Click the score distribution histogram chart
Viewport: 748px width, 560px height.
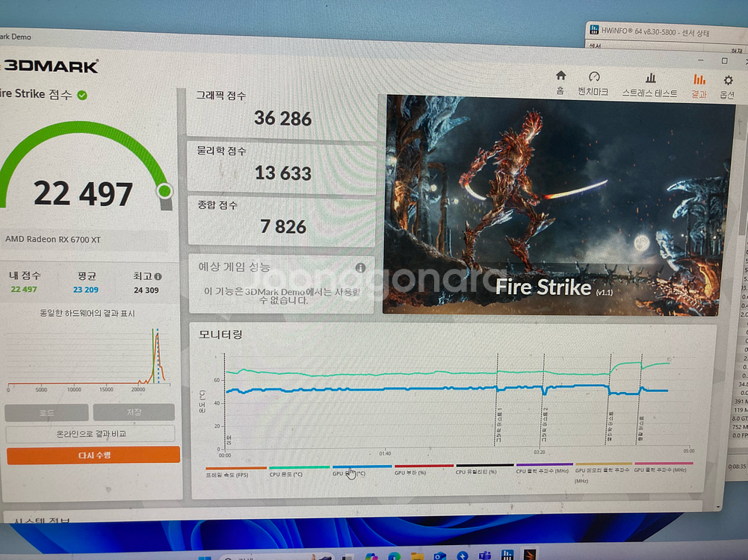(87, 358)
